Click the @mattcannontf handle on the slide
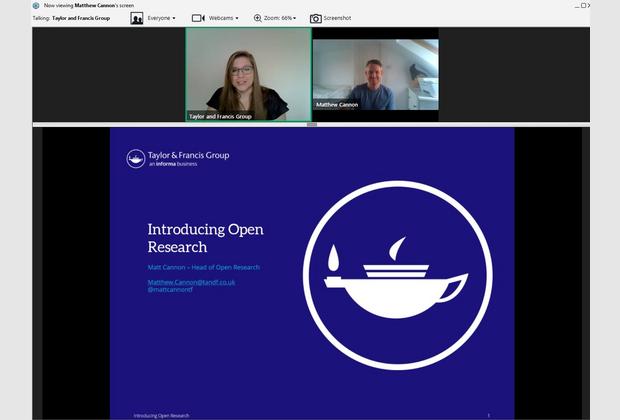 pos(170,289)
